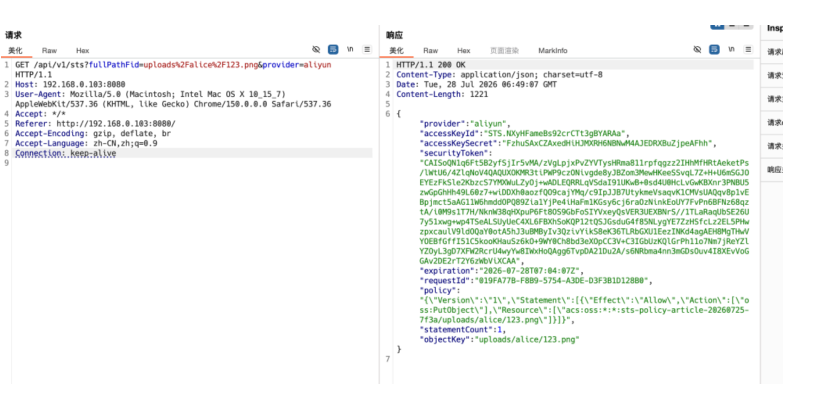Image resolution: width=832 pixels, height=409 pixels.
Task: Open the request panel hamburger options menu
Action: [367, 49]
